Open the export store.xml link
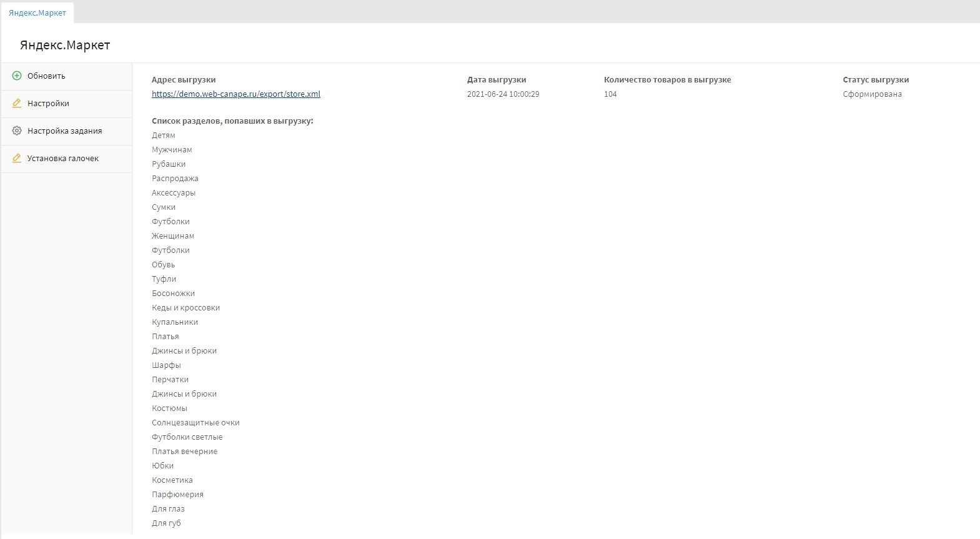The width and height of the screenshot is (980, 539). tap(236, 94)
